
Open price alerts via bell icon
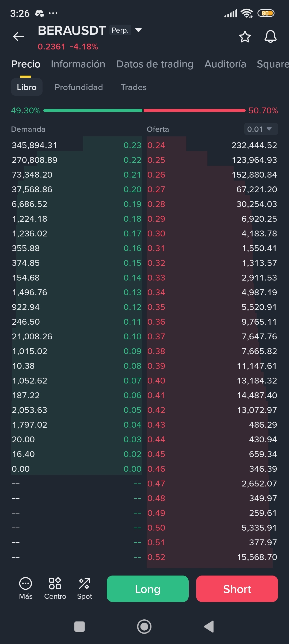coord(271,37)
